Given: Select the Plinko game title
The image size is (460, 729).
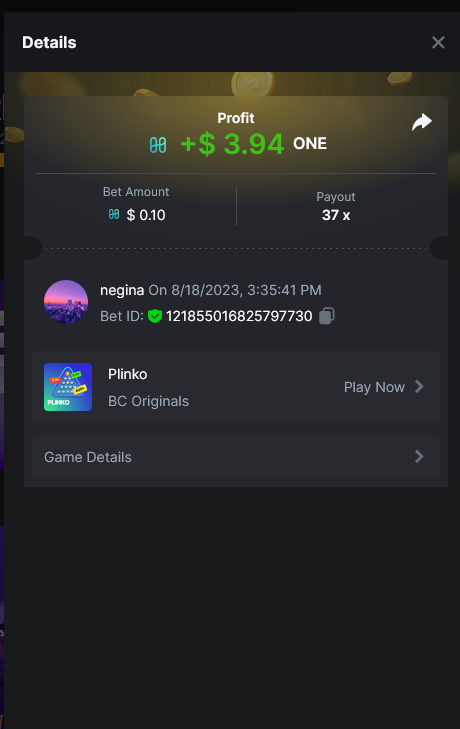Looking at the screenshot, I should click(127, 374).
